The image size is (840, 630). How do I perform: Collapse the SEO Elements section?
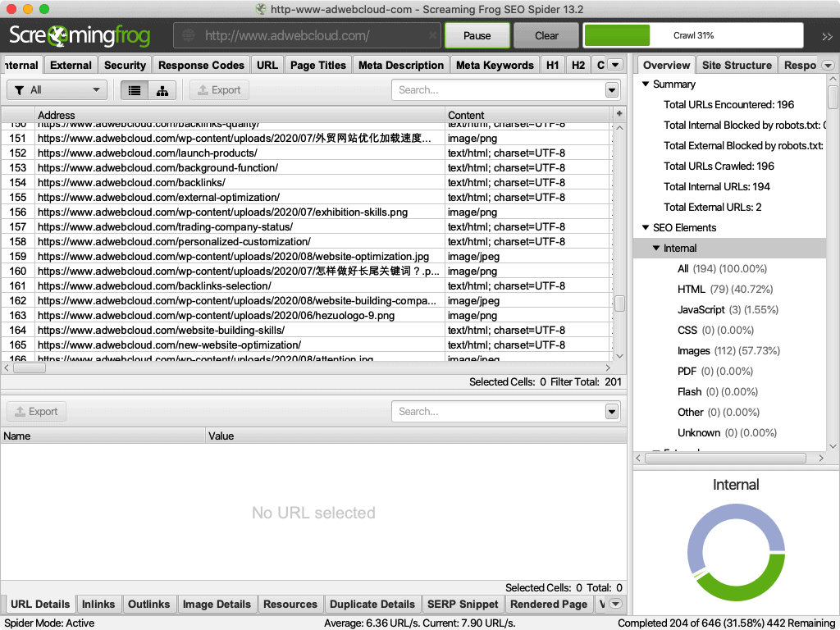click(646, 228)
